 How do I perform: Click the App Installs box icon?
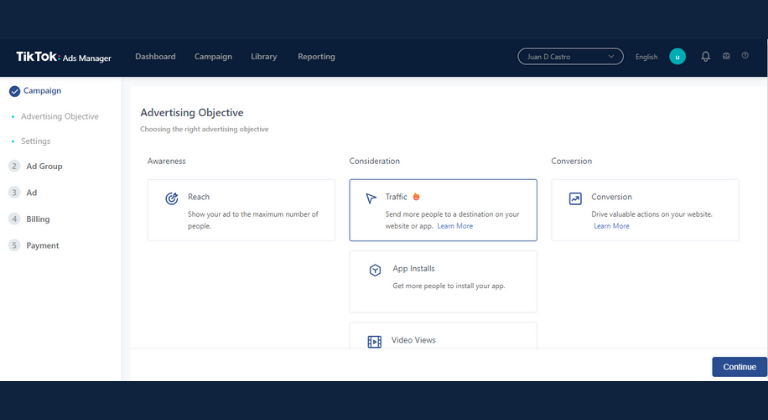coord(375,270)
